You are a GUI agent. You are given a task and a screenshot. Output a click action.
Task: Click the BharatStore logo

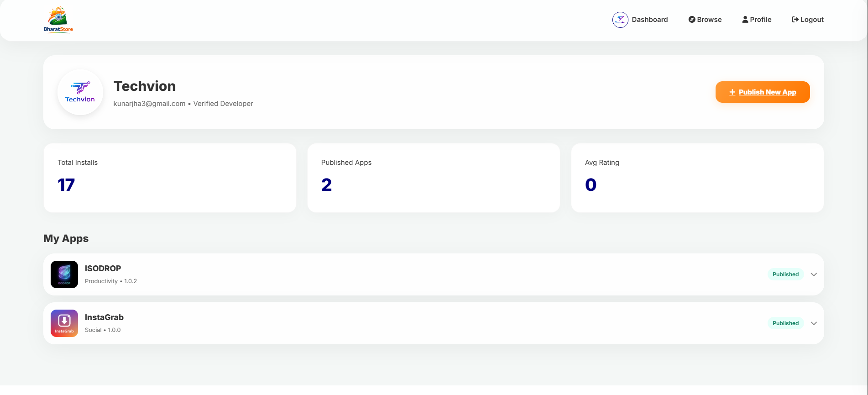click(x=58, y=20)
